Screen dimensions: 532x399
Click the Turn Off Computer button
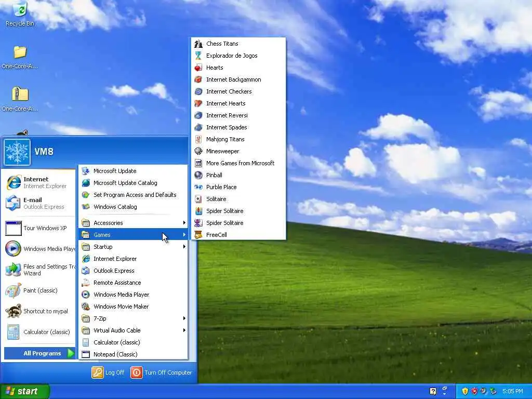pos(162,373)
